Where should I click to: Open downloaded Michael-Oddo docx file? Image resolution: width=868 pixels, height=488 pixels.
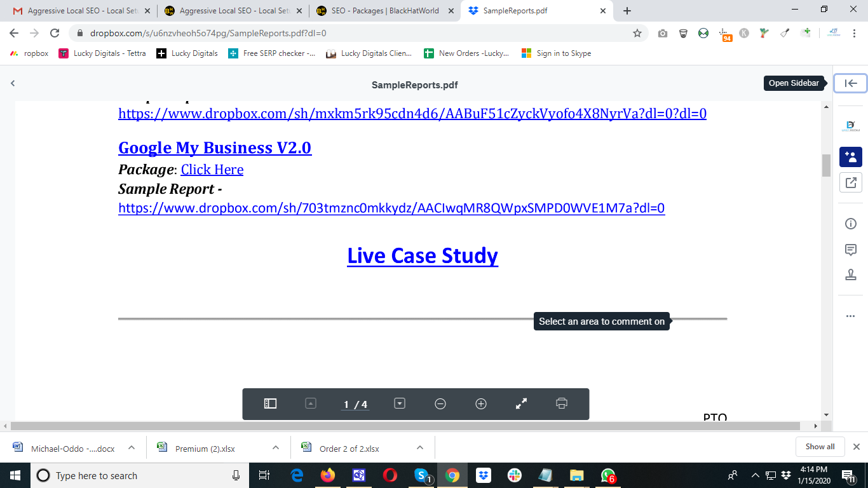[x=64, y=448]
